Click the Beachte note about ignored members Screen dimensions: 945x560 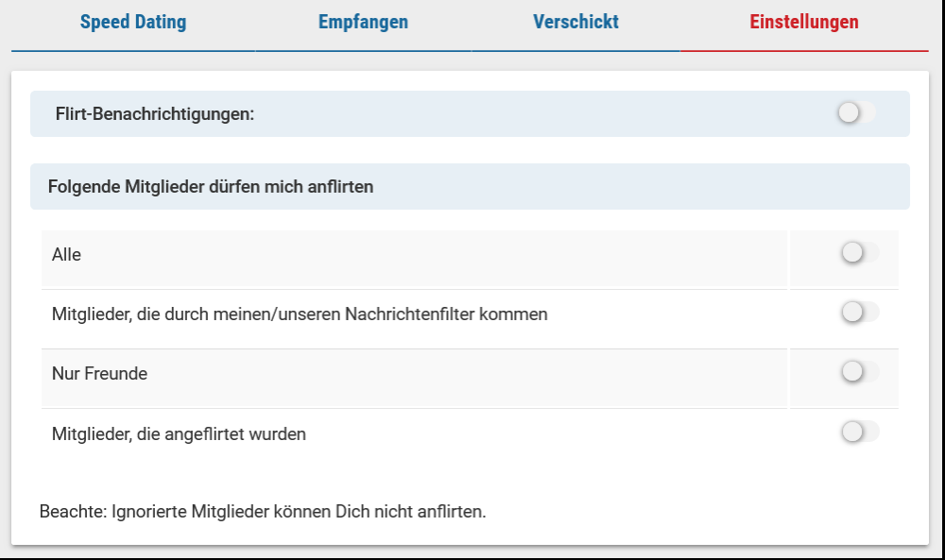coord(263,513)
